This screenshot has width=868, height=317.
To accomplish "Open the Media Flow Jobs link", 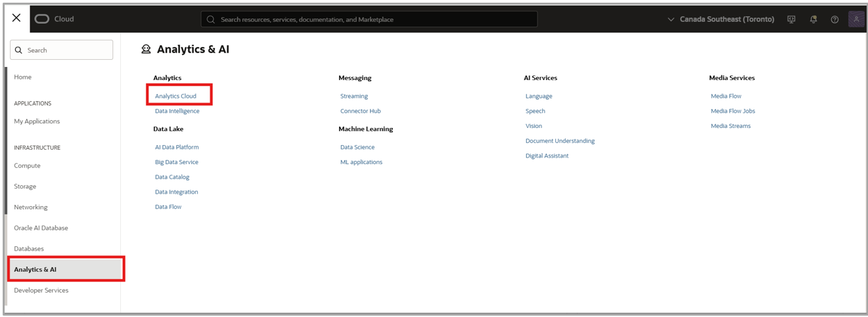I will click(733, 111).
